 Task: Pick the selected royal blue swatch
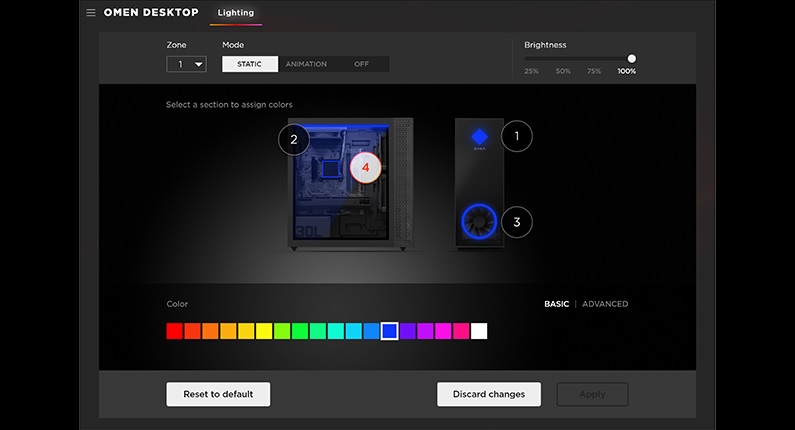pos(389,331)
